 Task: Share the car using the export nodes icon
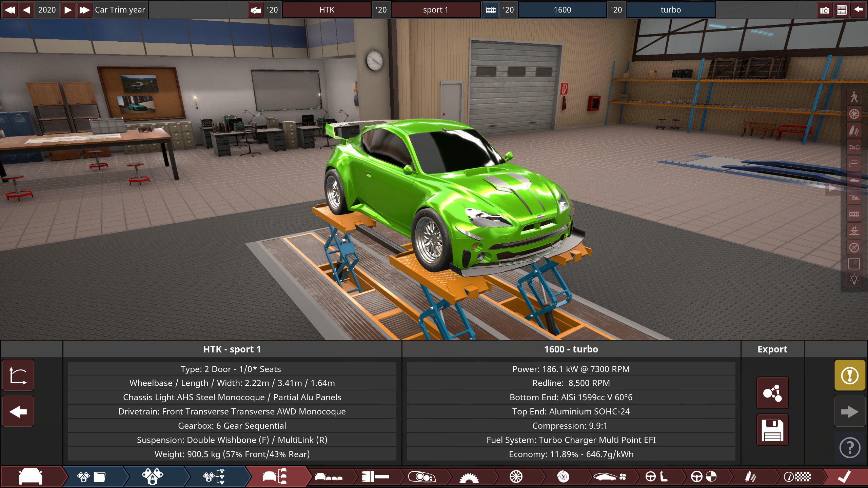(x=772, y=393)
